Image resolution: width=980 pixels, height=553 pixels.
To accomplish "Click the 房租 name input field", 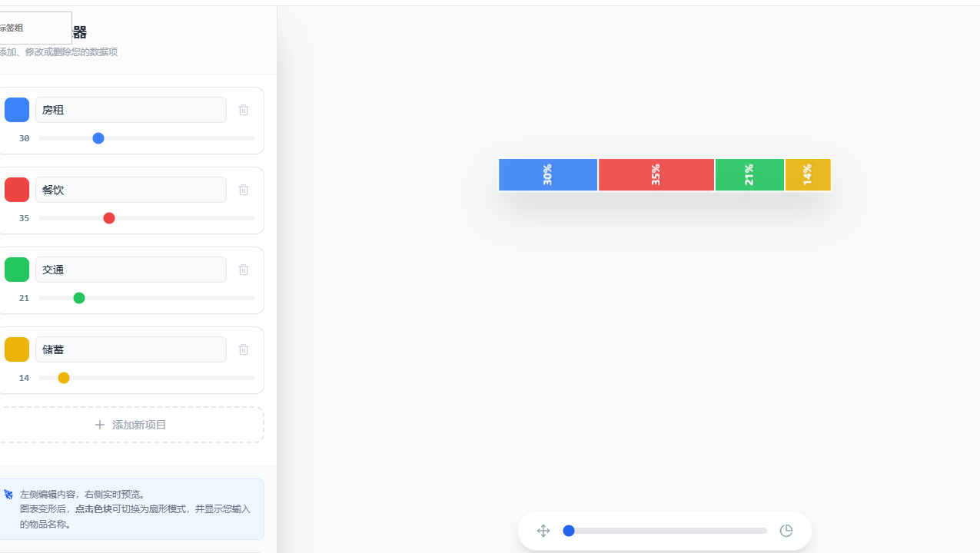I will [131, 110].
